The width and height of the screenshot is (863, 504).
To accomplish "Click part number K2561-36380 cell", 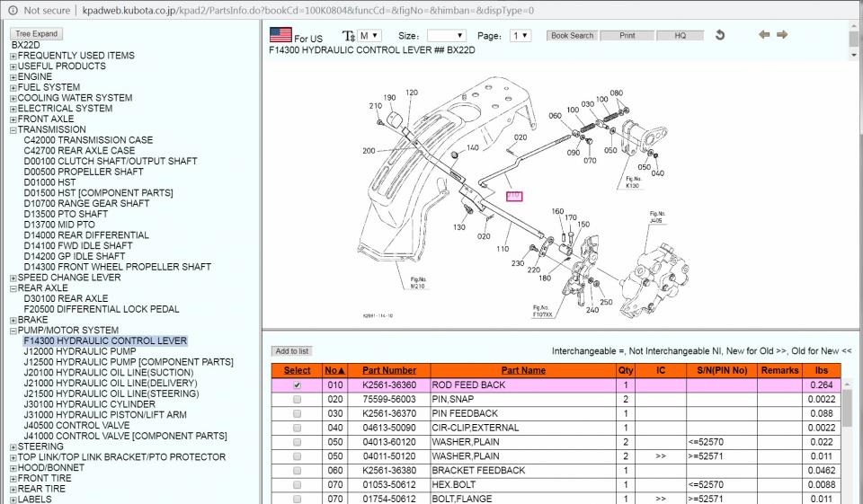I will point(389,471).
